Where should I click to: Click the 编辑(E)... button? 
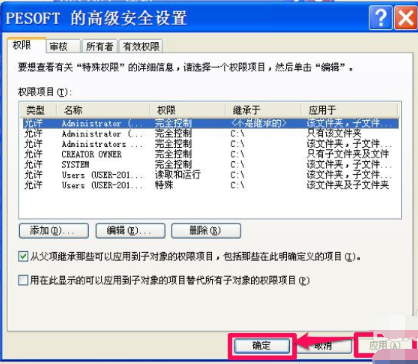click(x=130, y=231)
